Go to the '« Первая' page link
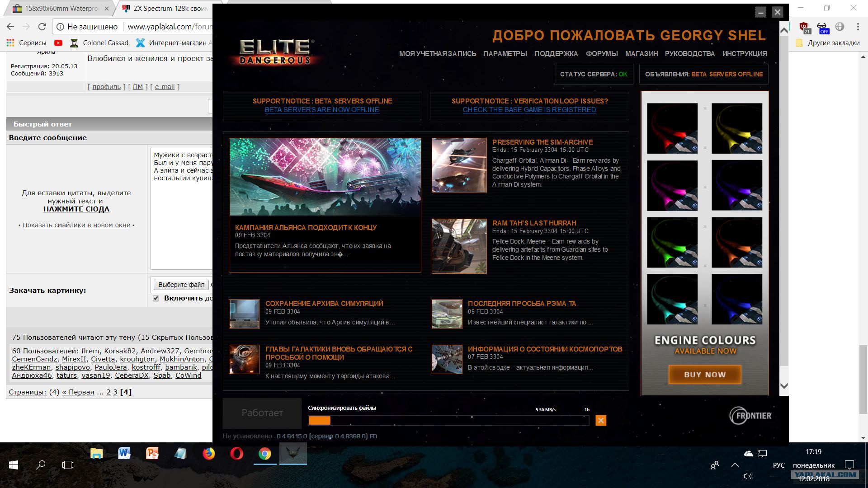This screenshot has height=488, width=868. click(x=78, y=392)
